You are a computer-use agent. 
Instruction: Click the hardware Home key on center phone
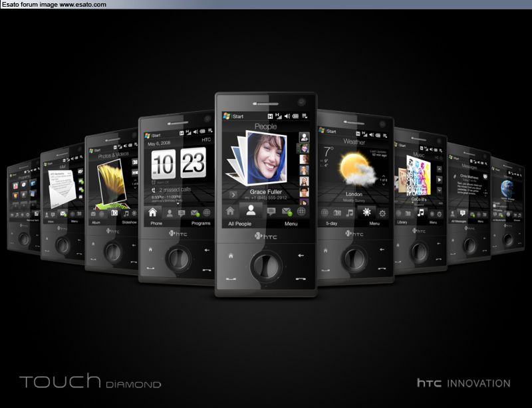point(231,255)
